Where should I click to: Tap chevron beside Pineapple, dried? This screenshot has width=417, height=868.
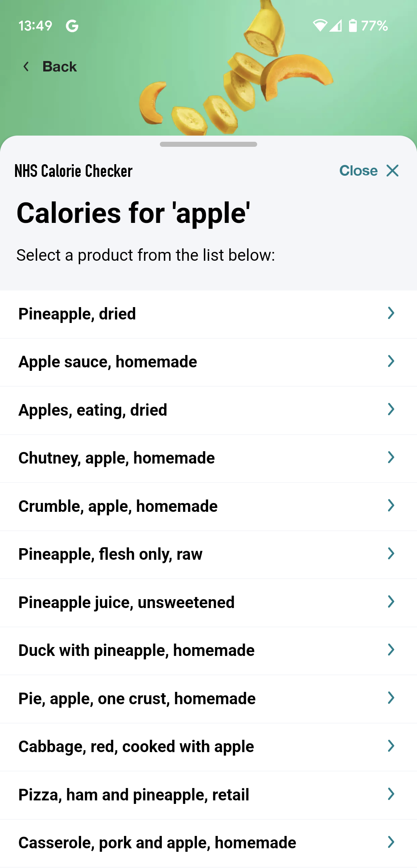391,313
